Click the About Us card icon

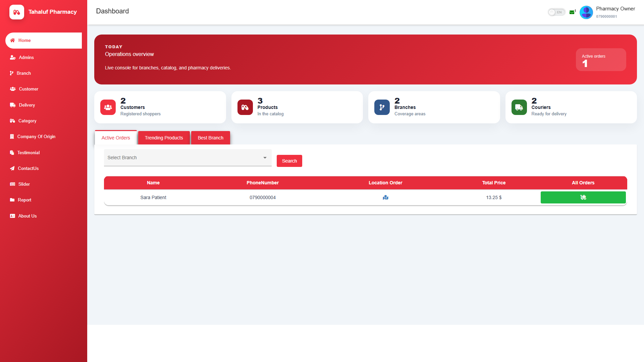tap(12, 216)
